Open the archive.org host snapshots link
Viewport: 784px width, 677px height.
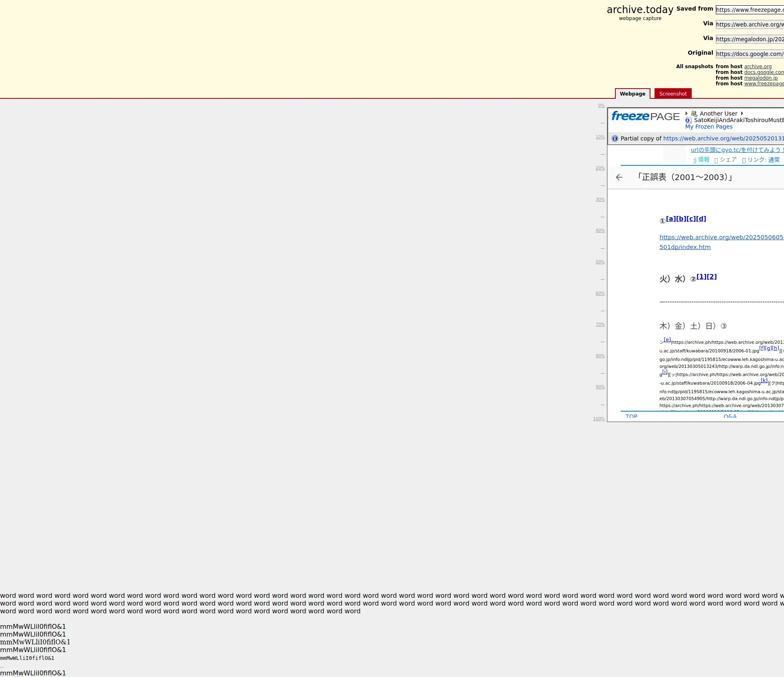click(757, 67)
